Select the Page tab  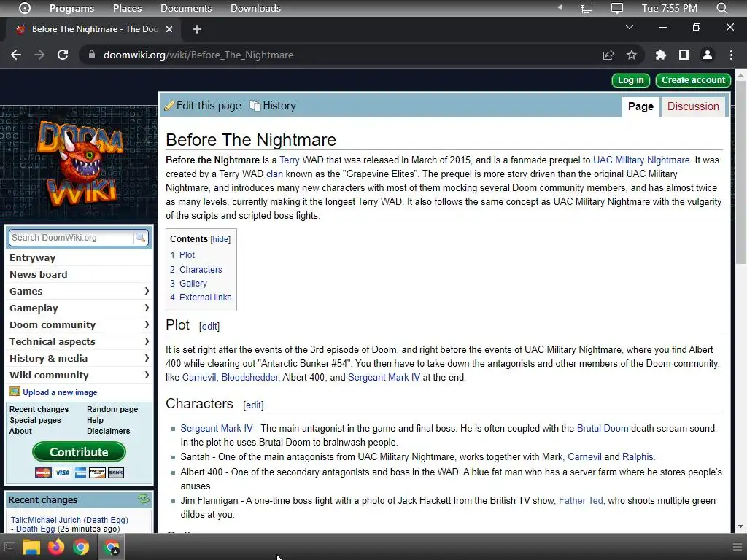coord(640,106)
